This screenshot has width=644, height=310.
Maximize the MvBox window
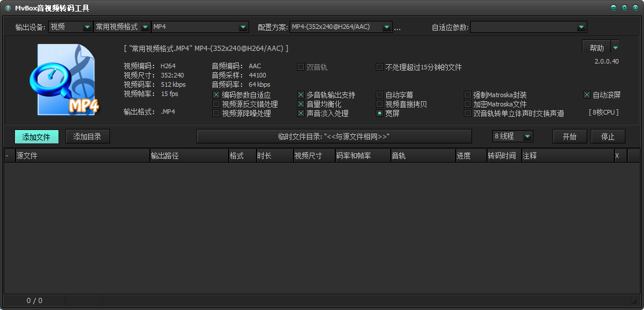point(624,8)
